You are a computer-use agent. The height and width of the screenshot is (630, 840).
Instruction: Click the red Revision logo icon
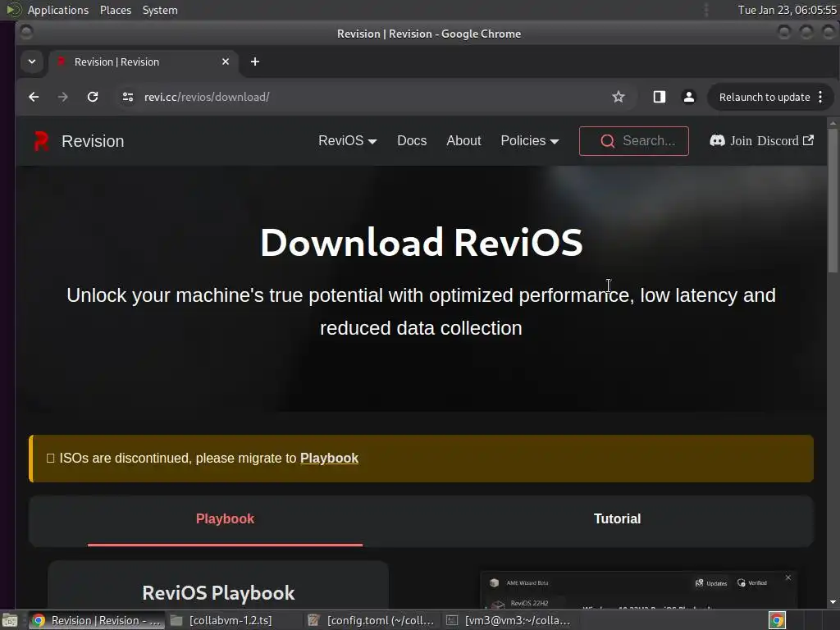(41, 141)
